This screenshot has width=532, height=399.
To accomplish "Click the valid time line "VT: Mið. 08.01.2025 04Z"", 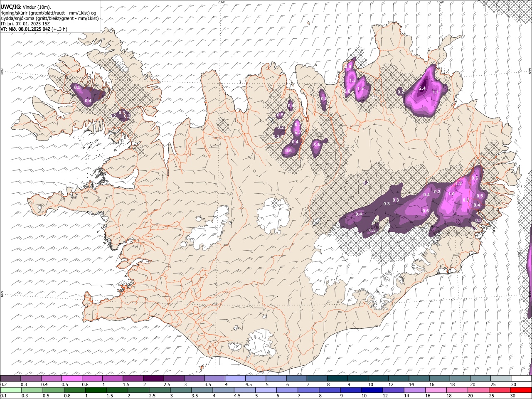I will pyautogui.click(x=26, y=29).
